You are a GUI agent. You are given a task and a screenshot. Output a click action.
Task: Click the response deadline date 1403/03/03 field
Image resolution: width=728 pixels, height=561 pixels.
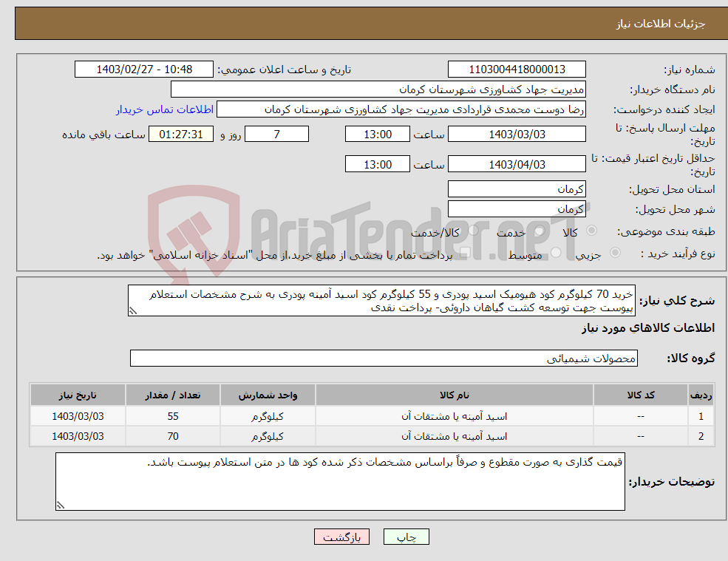(517, 135)
